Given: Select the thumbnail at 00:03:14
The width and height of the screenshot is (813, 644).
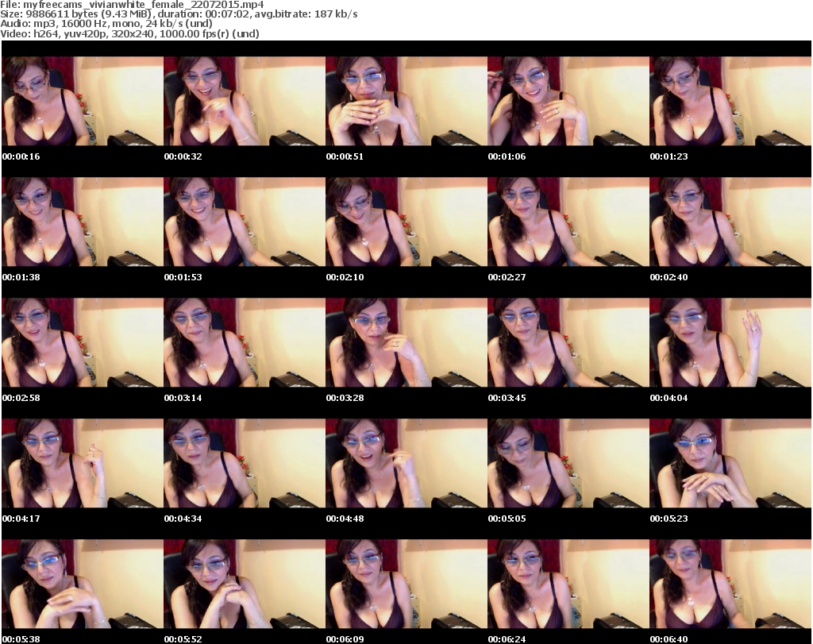Looking at the screenshot, I should (245, 343).
